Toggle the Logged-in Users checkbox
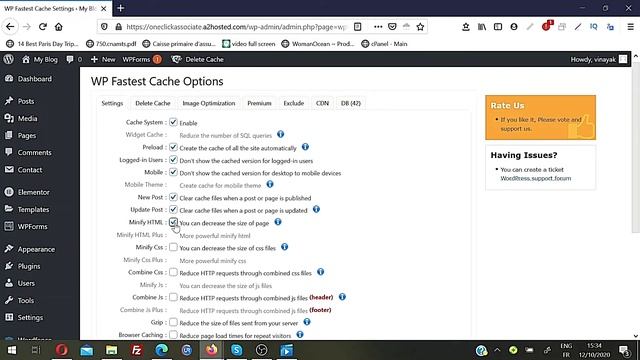Image resolution: width=640 pixels, height=360 pixels. tap(173, 160)
